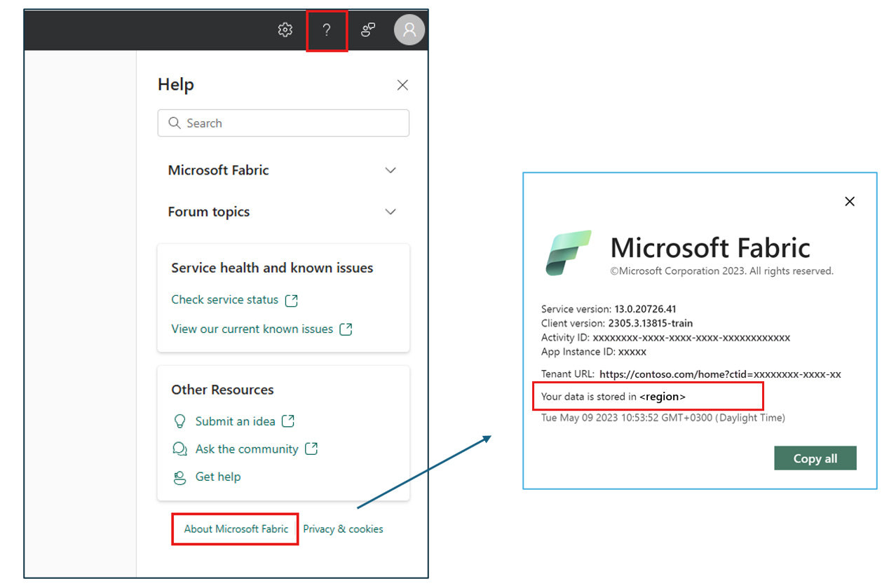This screenshot has width=889, height=588.
Task: Select the App Instance ID value
Action: (632, 352)
